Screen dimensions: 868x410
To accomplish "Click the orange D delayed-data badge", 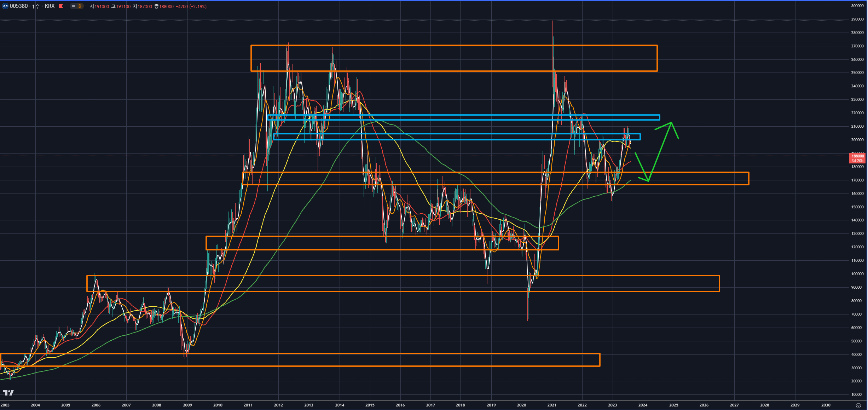I will tap(80, 6).
